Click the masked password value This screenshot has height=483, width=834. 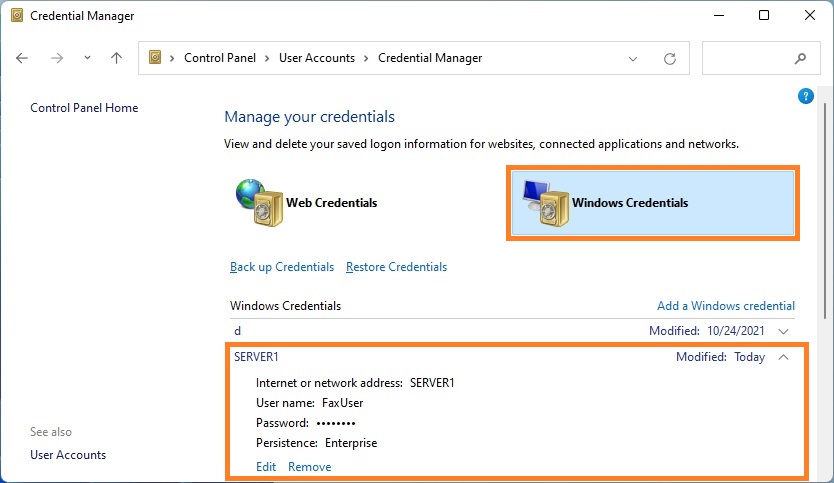point(336,423)
